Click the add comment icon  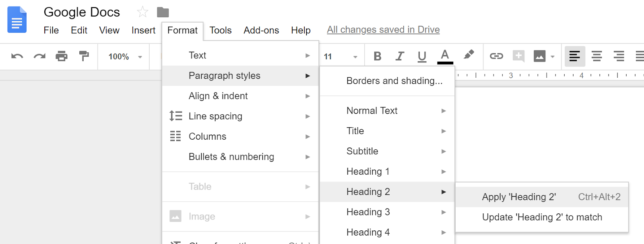[x=518, y=56]
